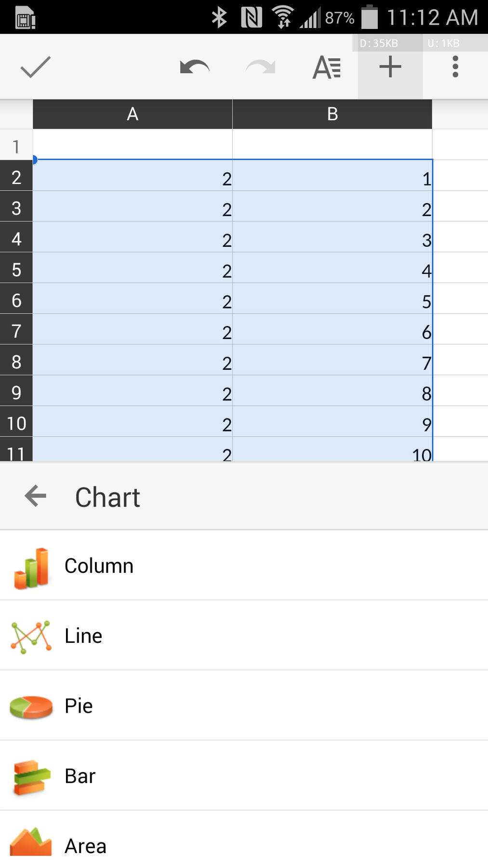Pick the Bar chart icon
Screen dimensions: 488x868
(30, 776)
